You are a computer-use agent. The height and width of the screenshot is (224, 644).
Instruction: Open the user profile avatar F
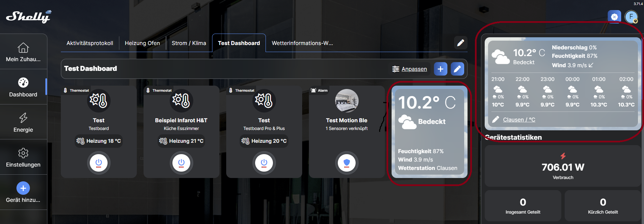pyautogui.click(x=631, y=16)
